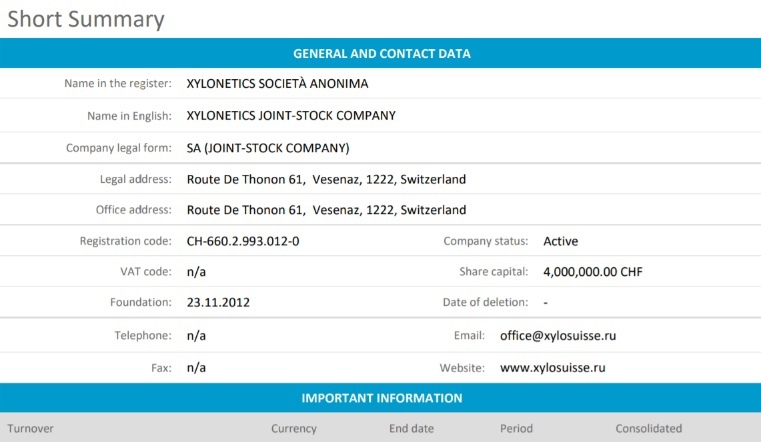Viewport: 761px width, 442px height.
Task: Click the Telephone label
Action: point(144,336)
